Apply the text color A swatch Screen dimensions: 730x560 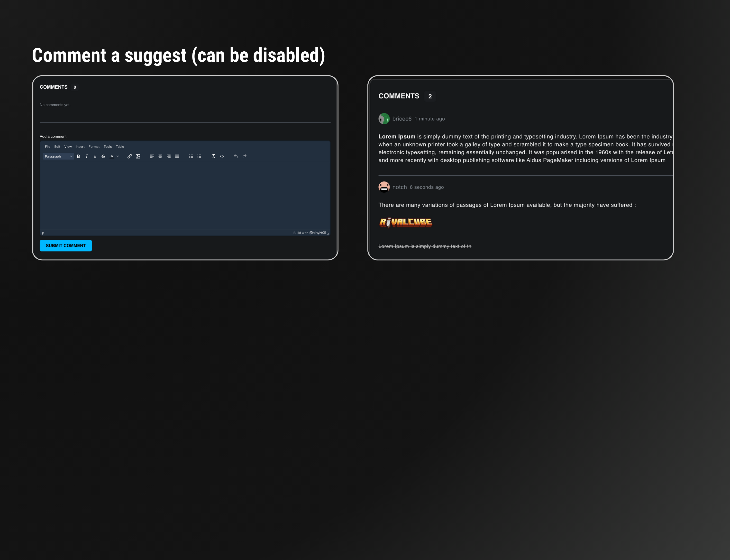112,156
